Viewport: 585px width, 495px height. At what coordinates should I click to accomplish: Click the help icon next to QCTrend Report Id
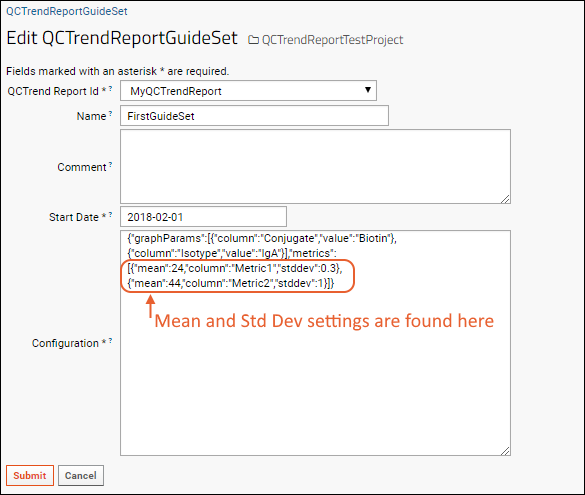(110, 88)
